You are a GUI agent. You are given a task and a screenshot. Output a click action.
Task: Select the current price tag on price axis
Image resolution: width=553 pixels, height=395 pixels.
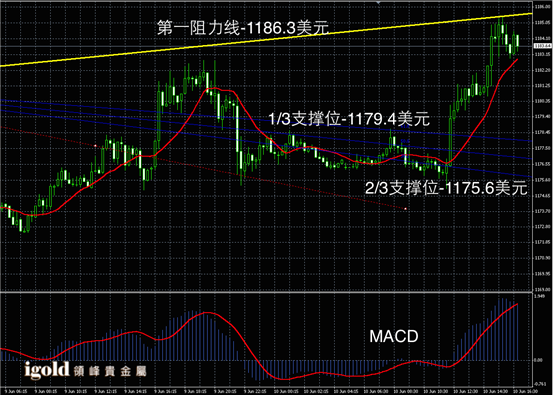[x=542, y=46]
